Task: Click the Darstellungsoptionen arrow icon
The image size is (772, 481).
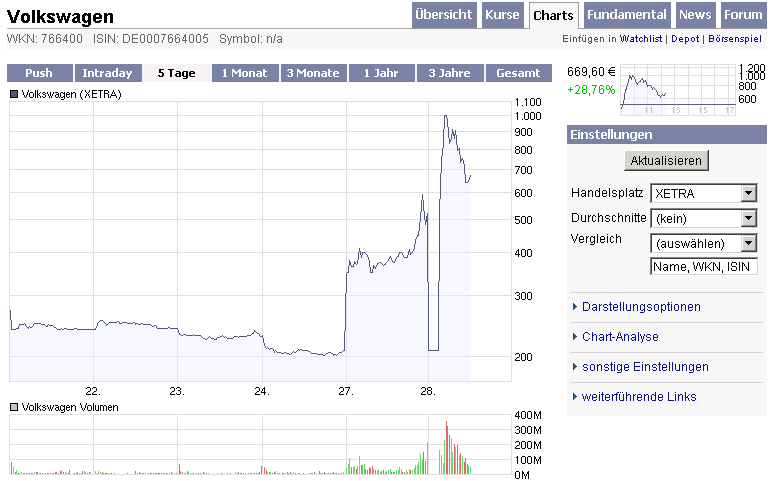Action: [575, 307]
